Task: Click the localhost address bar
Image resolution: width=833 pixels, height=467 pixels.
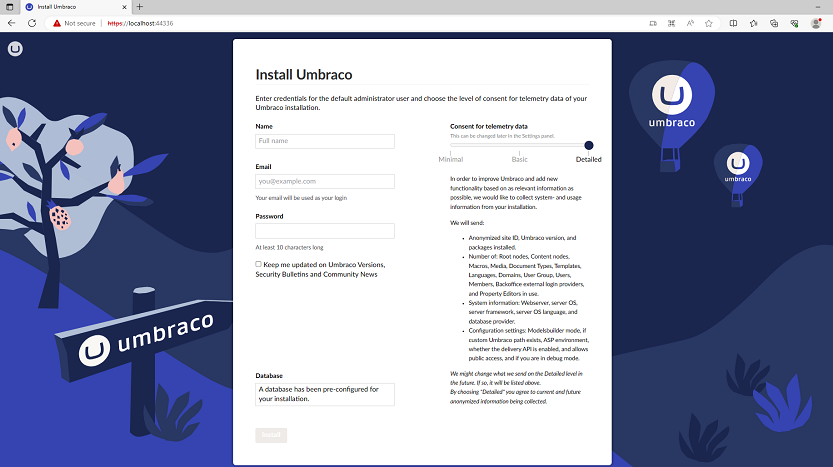Action: point(140,23)
